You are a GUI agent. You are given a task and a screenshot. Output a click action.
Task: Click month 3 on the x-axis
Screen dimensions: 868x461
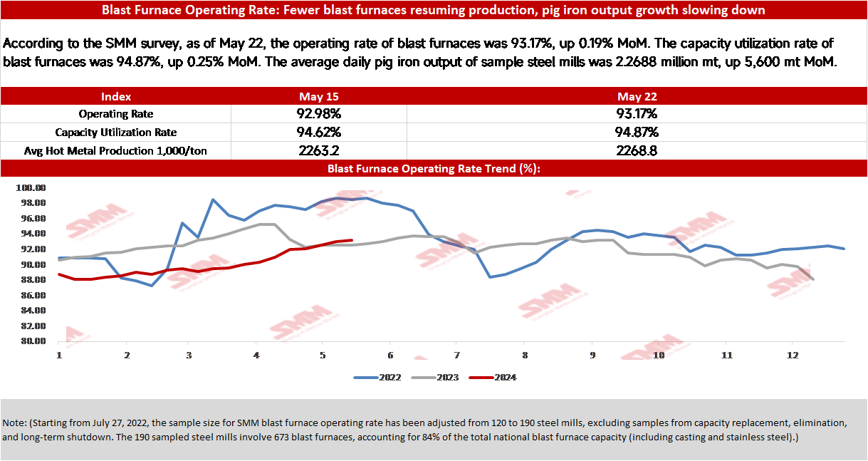(x=188, y=354)
